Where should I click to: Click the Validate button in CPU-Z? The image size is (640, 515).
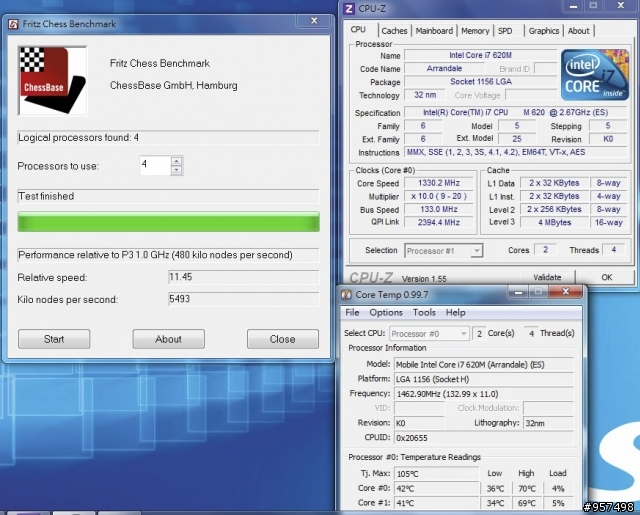point(547,277)
